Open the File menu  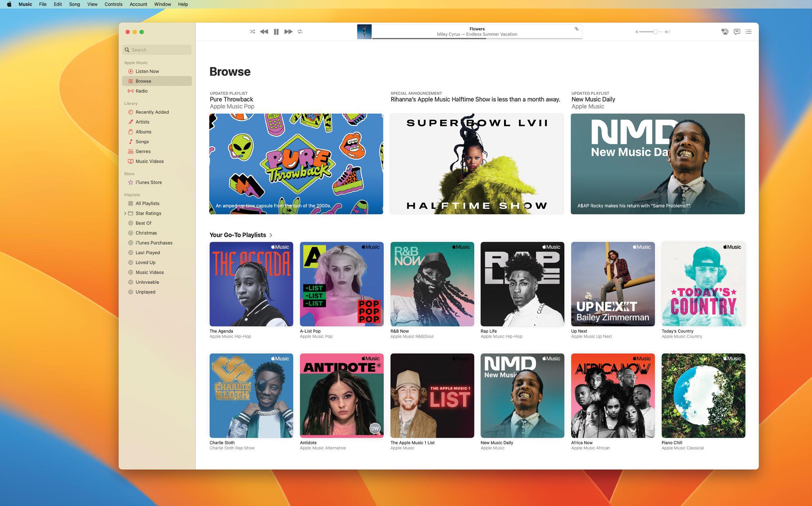[x=43, y=4]
